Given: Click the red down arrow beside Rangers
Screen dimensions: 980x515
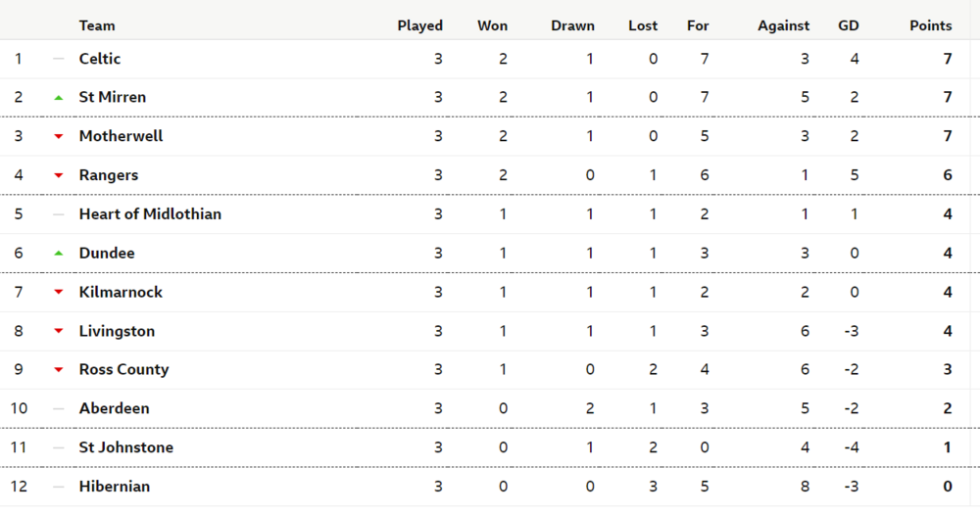Looking at the screenshot, I should pyautogui.click(x=59, y=175).
